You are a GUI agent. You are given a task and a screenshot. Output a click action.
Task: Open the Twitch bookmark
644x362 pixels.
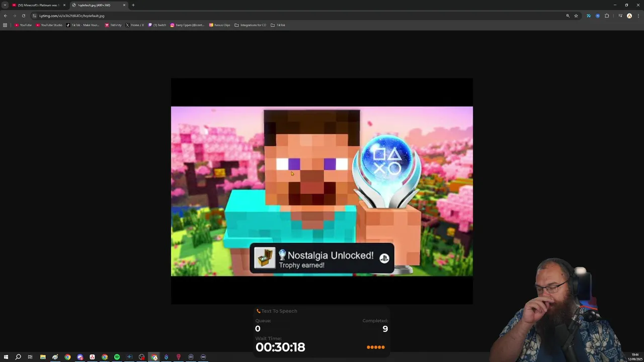[157, 25]
